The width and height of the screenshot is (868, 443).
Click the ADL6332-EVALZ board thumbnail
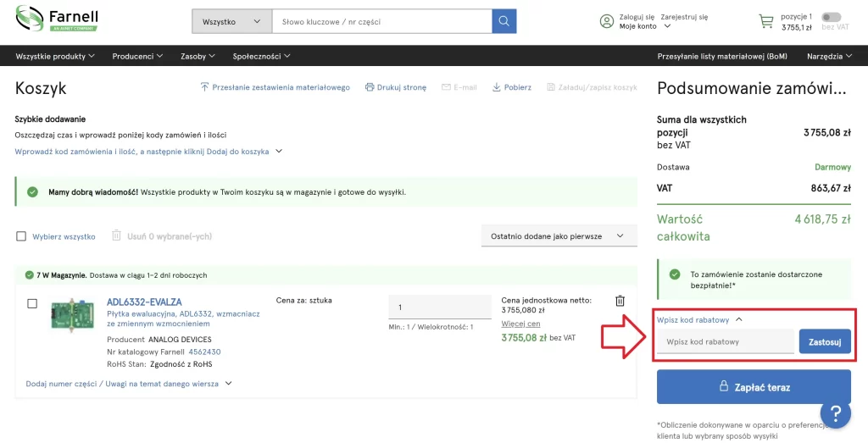coord(72,316)
